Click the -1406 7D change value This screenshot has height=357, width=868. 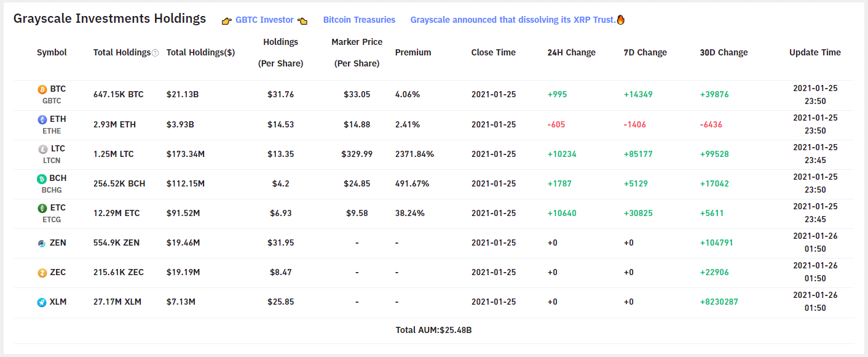click(x=636, y=124)
